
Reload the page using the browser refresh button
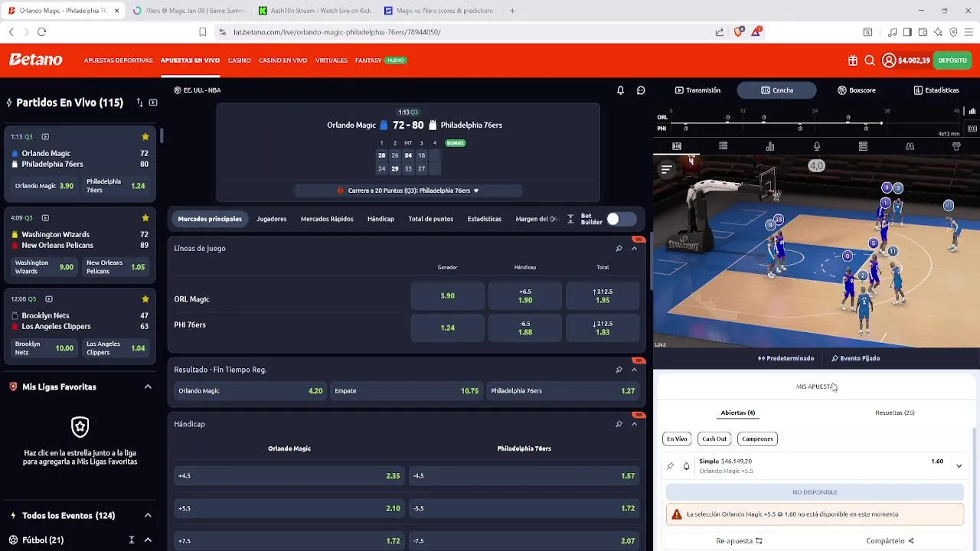click(x=42, y=32)
